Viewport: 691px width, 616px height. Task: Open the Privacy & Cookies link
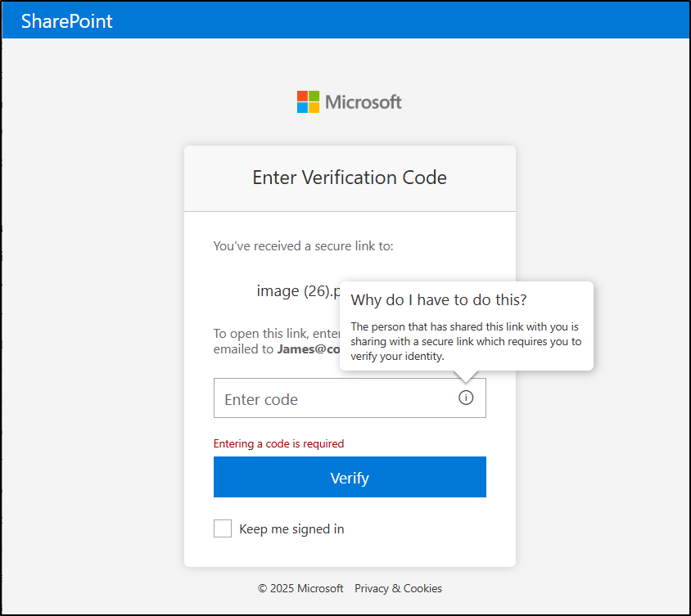(x=398, y=588)
